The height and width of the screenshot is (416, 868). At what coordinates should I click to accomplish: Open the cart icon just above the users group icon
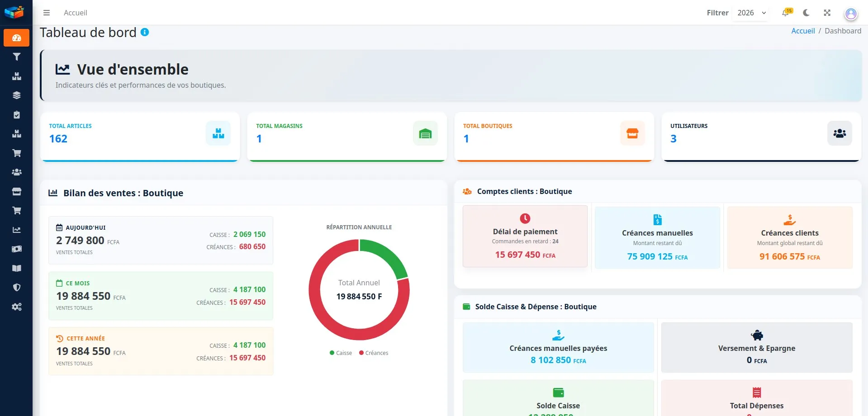pos(17,153)
